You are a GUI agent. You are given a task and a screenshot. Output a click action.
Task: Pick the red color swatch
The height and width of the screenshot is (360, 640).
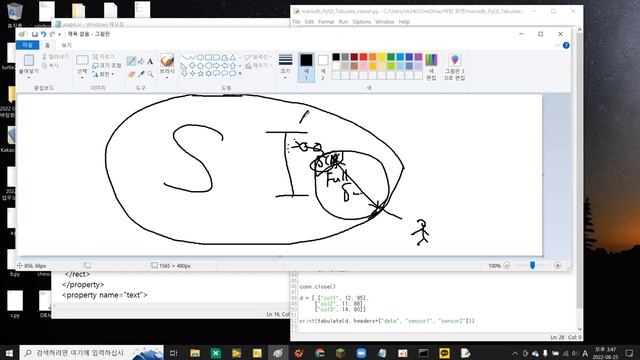click(363, 57)
